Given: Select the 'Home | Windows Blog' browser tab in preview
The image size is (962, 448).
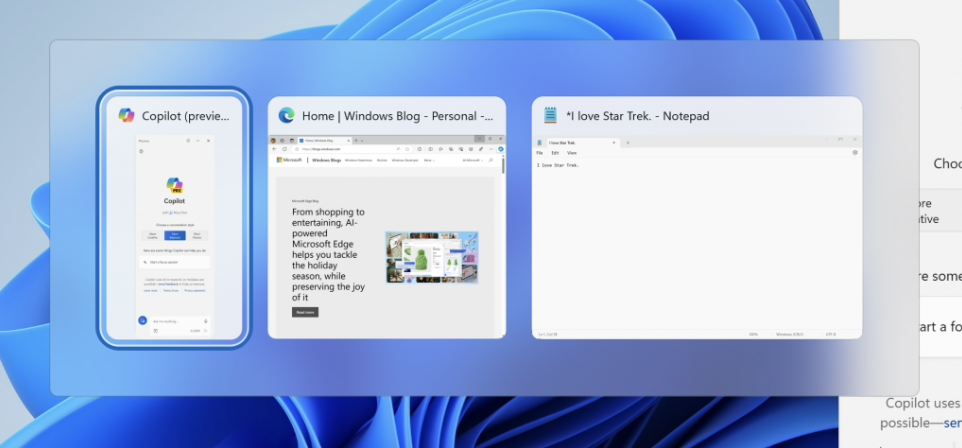Looking at the screenshot, I should (x=325, y=141).
